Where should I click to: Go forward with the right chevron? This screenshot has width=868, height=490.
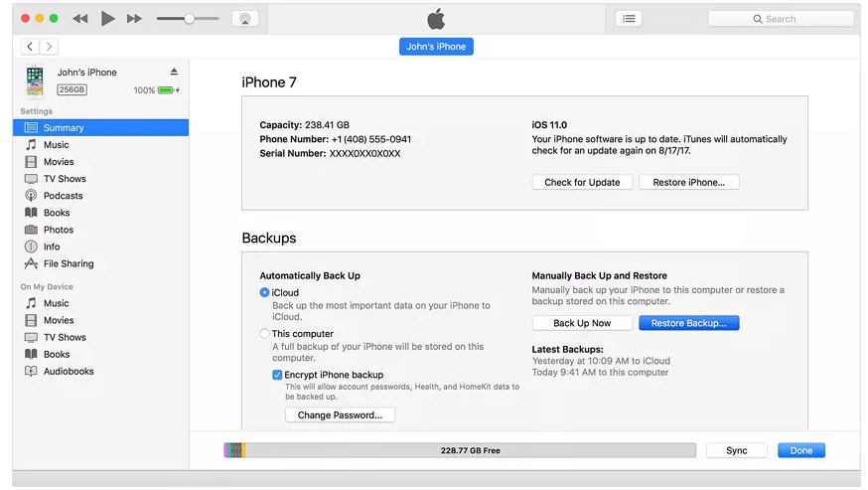[x=50, y=47]
